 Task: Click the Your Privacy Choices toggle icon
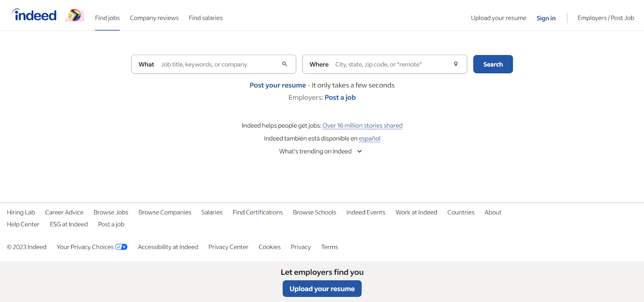coord(121,247)
